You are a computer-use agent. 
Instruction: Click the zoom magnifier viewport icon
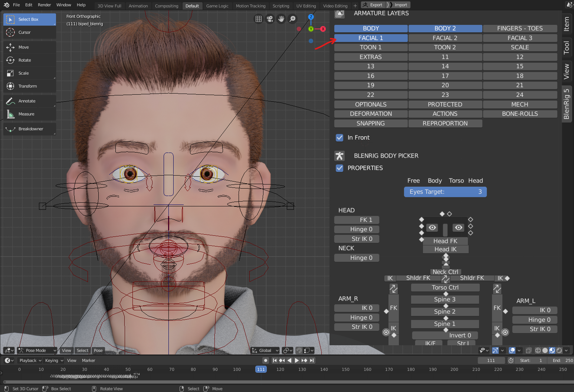coord(293,19)
